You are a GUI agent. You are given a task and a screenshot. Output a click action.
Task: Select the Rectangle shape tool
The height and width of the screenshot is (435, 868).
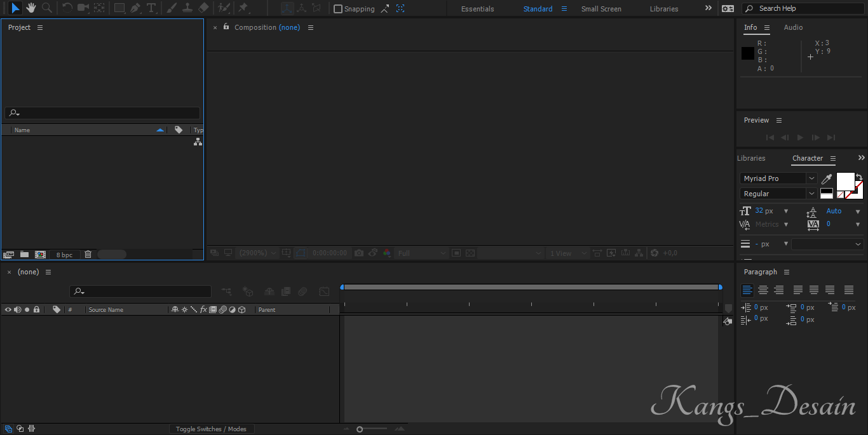[119, 8]
